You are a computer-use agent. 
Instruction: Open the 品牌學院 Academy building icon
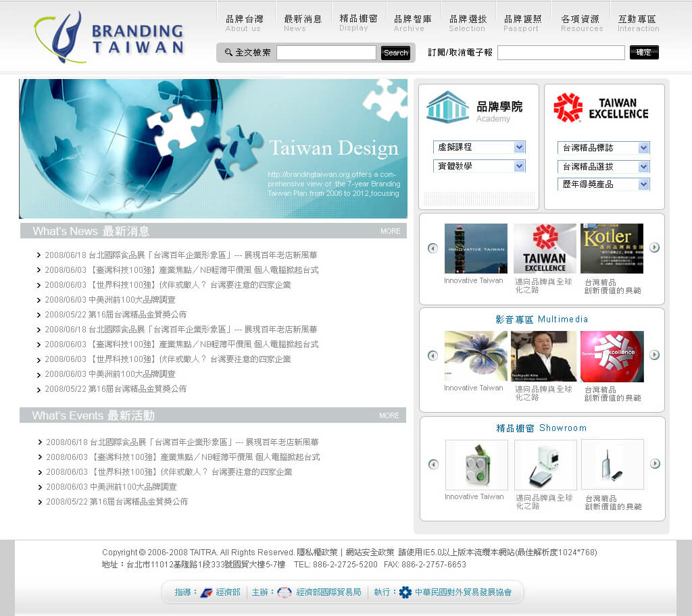447,107
